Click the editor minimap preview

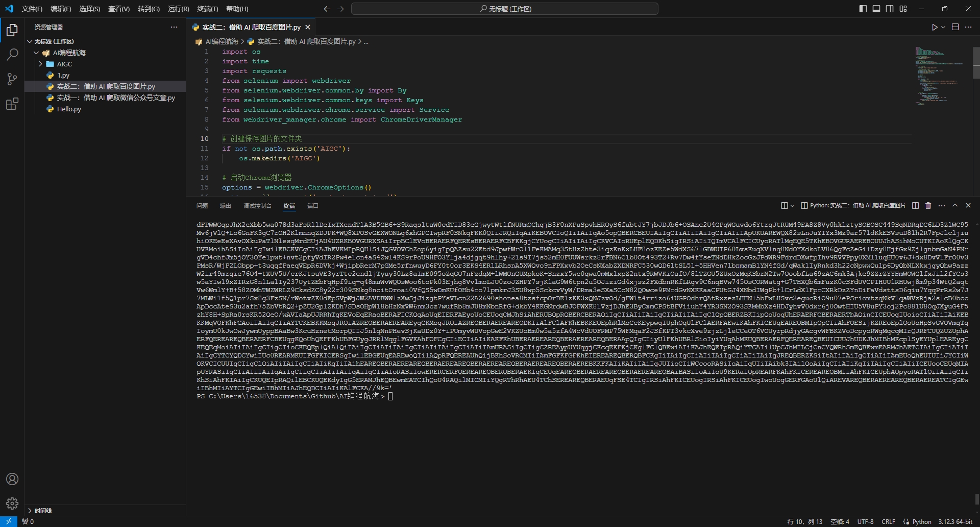(942, 77)
